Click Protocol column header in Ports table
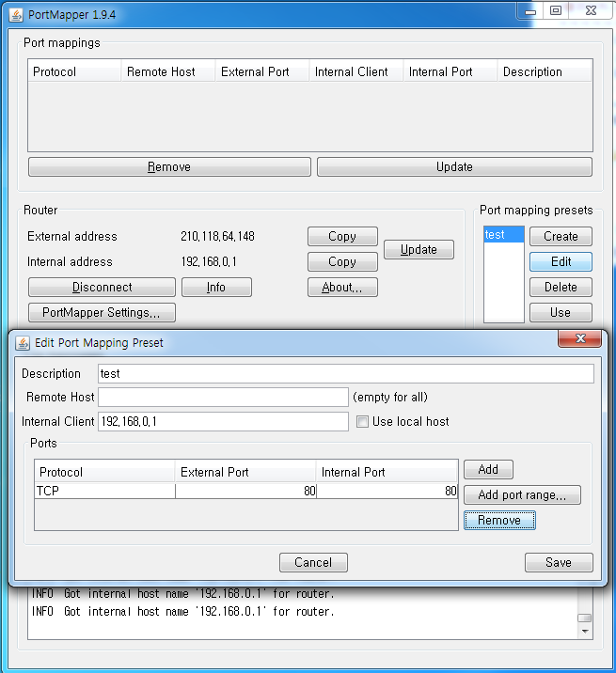Viewport: 616px width, 673px height. [104, 472]
